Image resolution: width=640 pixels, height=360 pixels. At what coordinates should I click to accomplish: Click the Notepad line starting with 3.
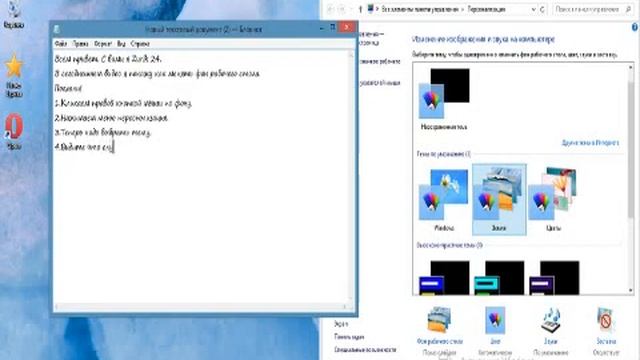[x=102, y=133]
